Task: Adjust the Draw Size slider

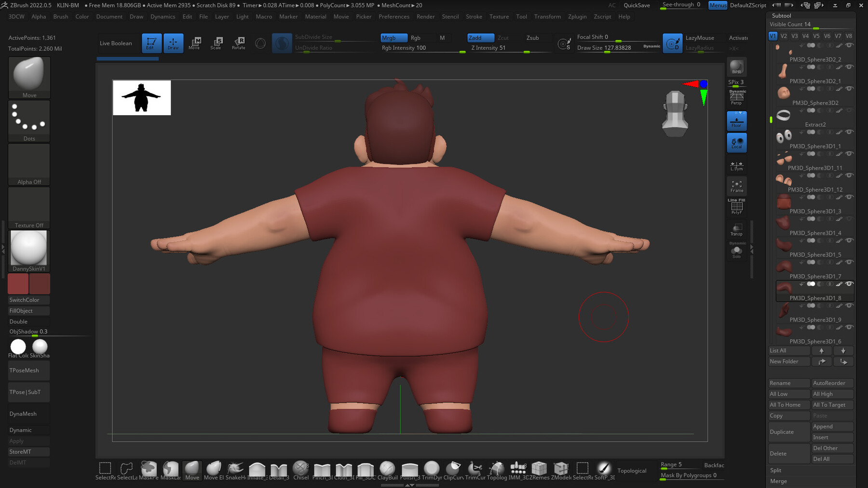Action: click(x=618, y=48)
